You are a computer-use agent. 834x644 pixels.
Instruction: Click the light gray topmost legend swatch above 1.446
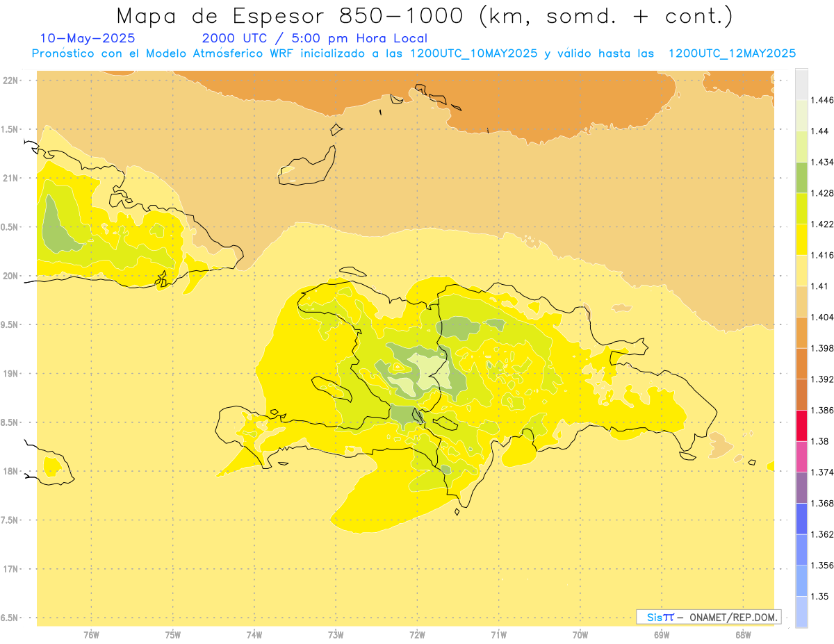point(801,85)
